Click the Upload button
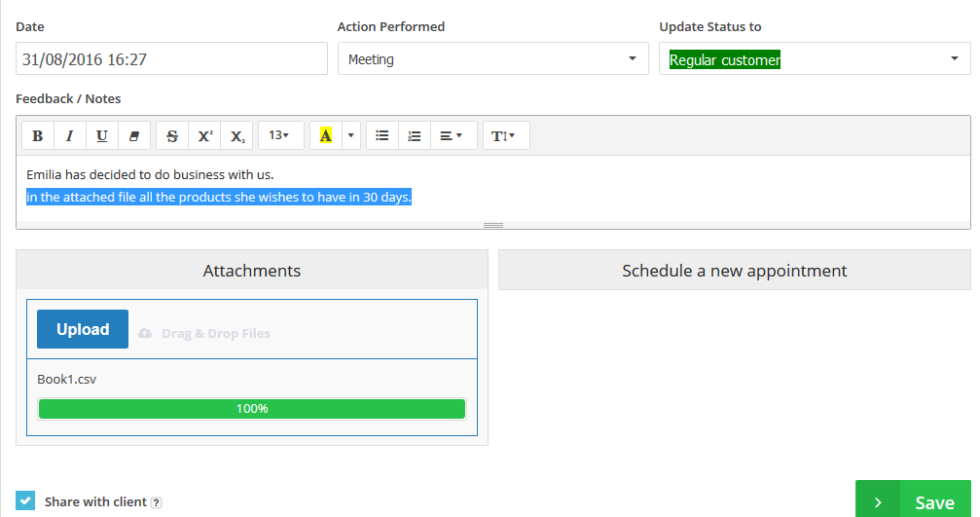This screenshot has width=980, height=517. 83,329
